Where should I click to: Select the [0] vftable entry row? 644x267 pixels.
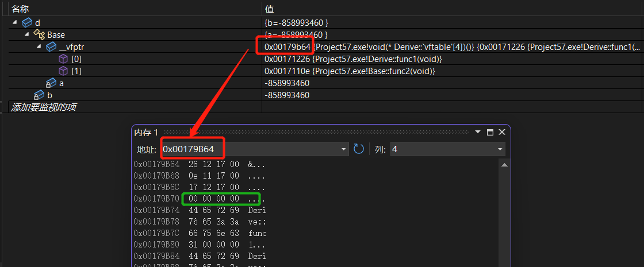point(324,59)
